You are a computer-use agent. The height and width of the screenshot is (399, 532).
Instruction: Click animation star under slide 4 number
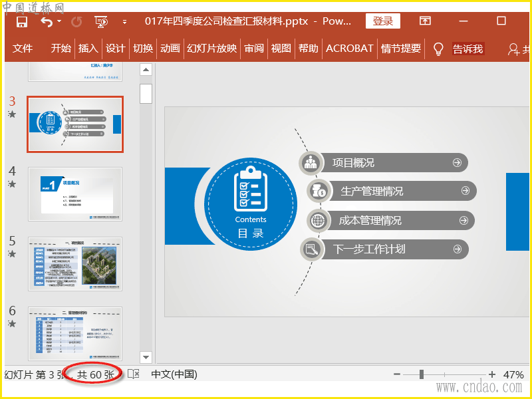coord(12,184)
